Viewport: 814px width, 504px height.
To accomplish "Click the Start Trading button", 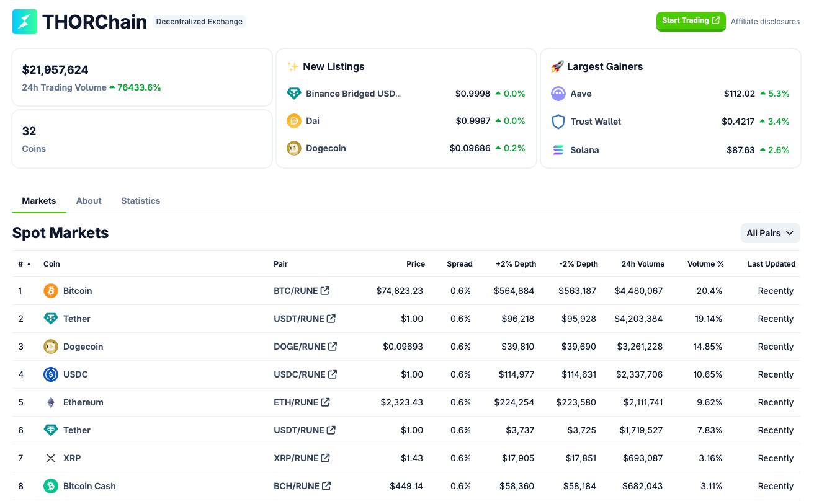I will point(691,21).
